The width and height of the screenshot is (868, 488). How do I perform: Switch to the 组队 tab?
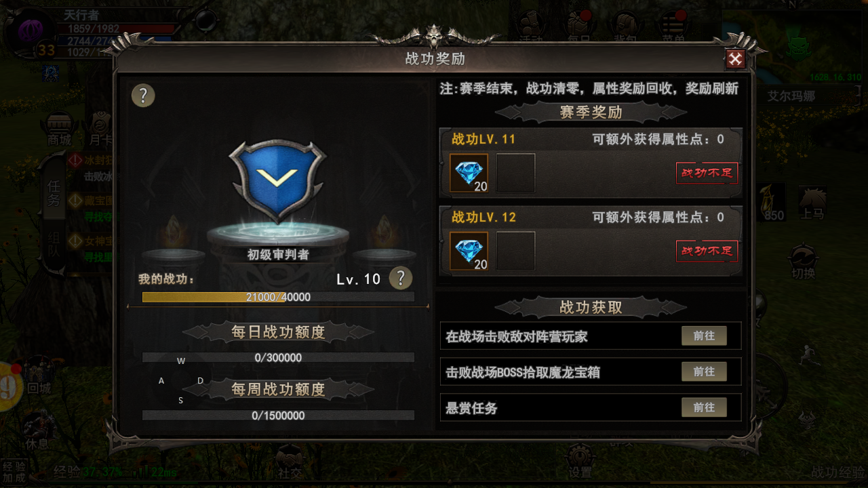pos(54,247)
